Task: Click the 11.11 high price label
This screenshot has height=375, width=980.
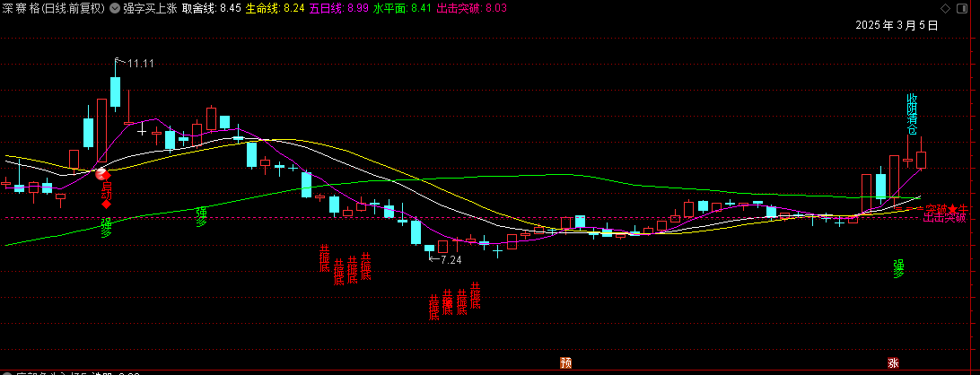Action: tap(141, 63)
